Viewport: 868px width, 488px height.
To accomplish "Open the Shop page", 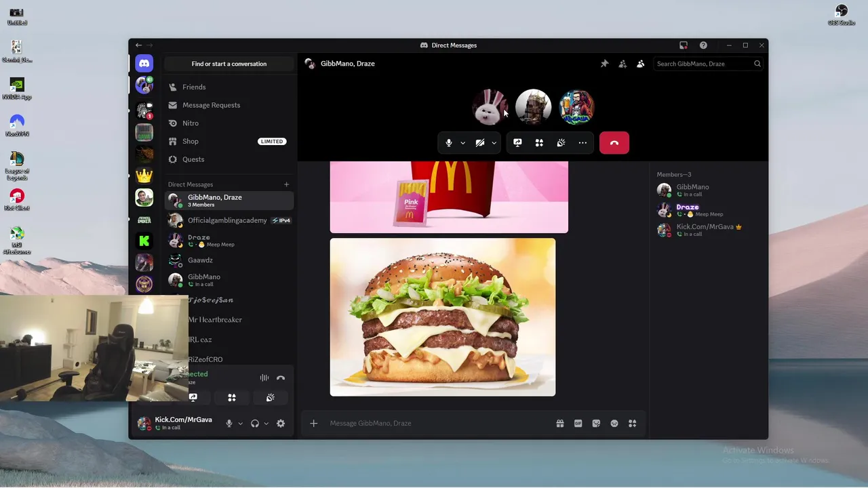I will point(229,141).
